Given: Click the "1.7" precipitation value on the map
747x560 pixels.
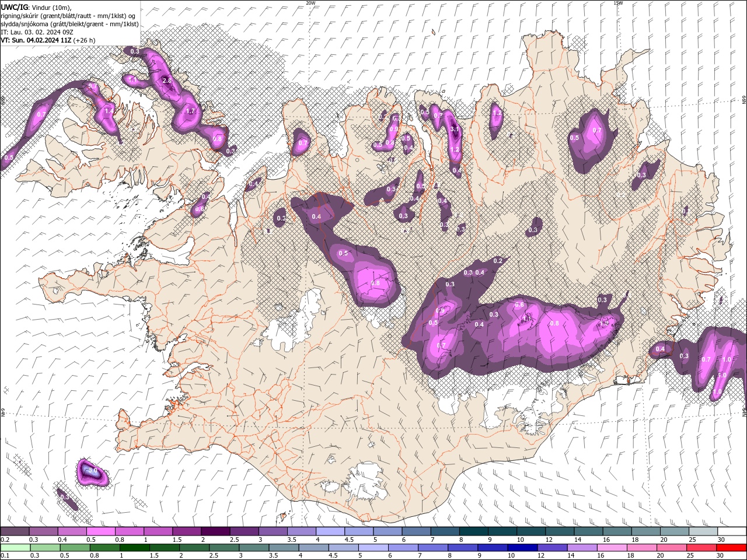Looking at the screenshot, I should click(x=190, y=111).
